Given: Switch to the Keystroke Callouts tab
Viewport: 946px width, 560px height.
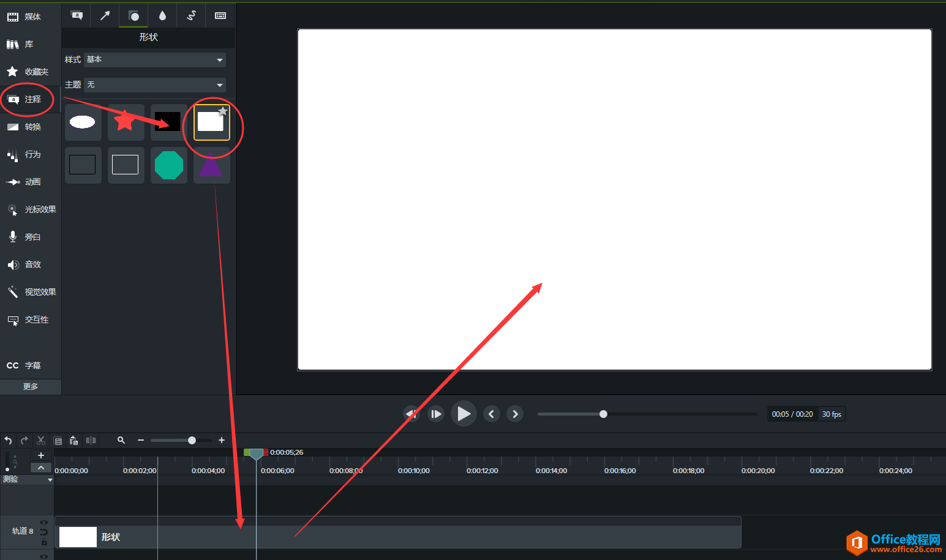Looking at the screenshot, I should coord(220,15).
